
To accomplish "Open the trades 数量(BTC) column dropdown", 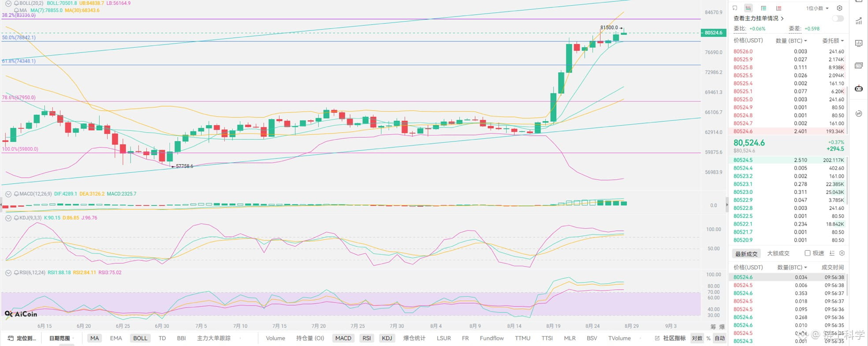I will [x=792, y=268].
